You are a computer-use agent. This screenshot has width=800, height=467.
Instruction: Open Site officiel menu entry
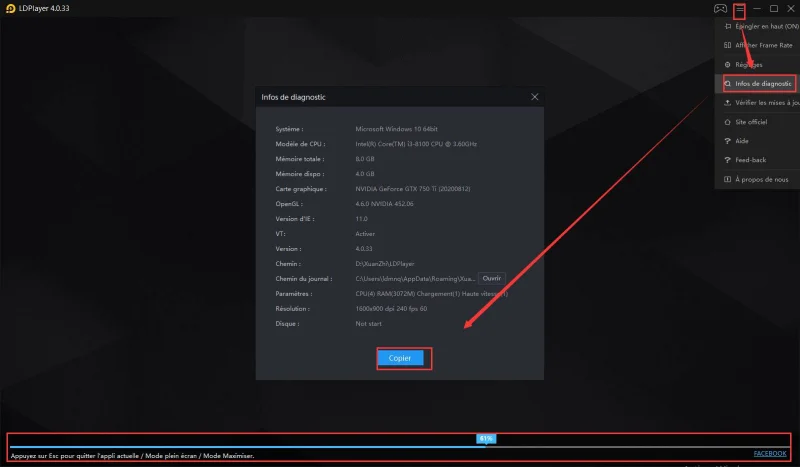click(758, 122)
